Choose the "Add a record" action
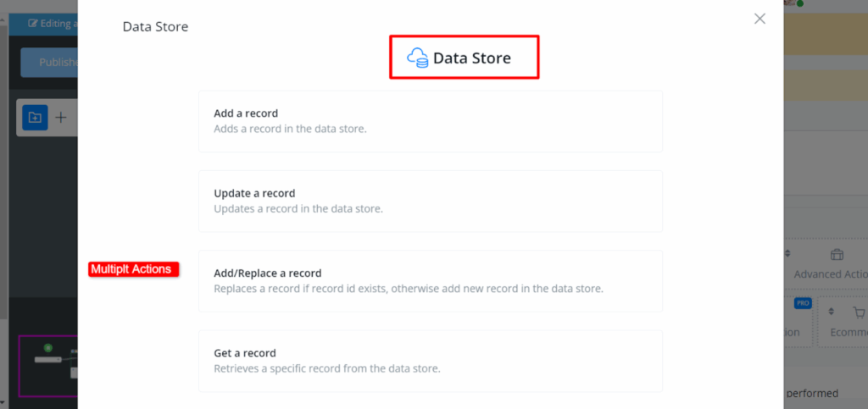 click(x=430, y=121)
